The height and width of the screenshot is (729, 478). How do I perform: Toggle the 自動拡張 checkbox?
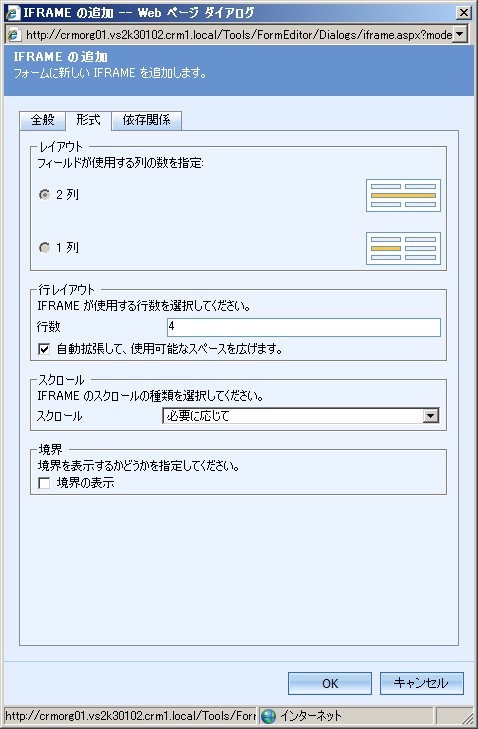(44, 349)
